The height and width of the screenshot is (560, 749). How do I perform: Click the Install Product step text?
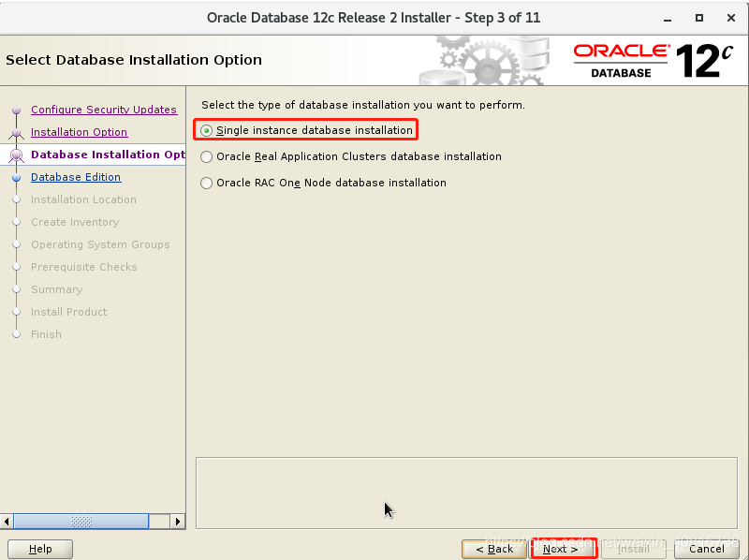pos(68,312)
